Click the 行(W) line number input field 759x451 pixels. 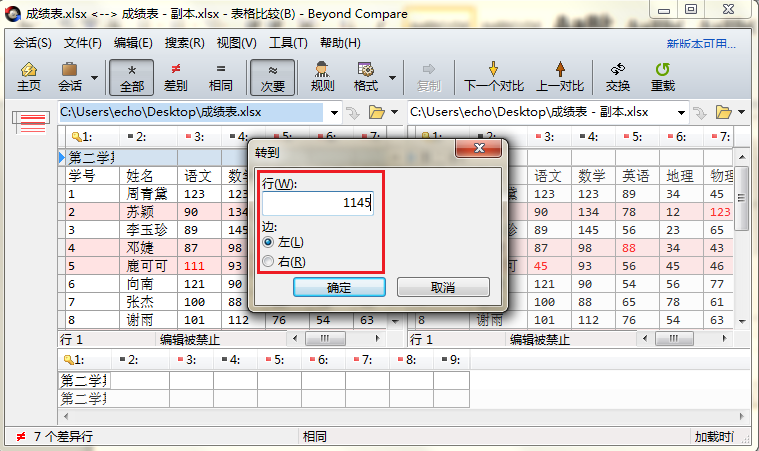[318, 202]
